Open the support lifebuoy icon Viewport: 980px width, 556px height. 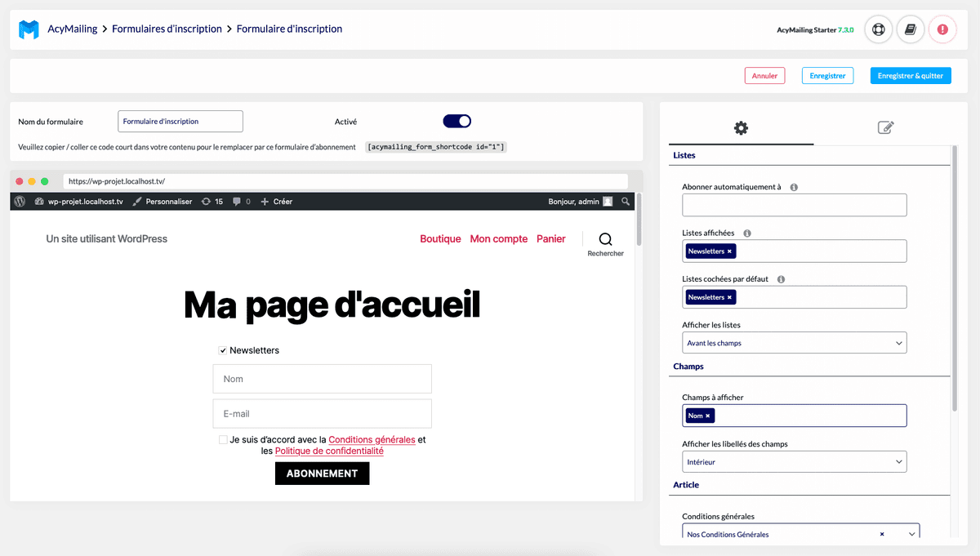coord(878,29)
